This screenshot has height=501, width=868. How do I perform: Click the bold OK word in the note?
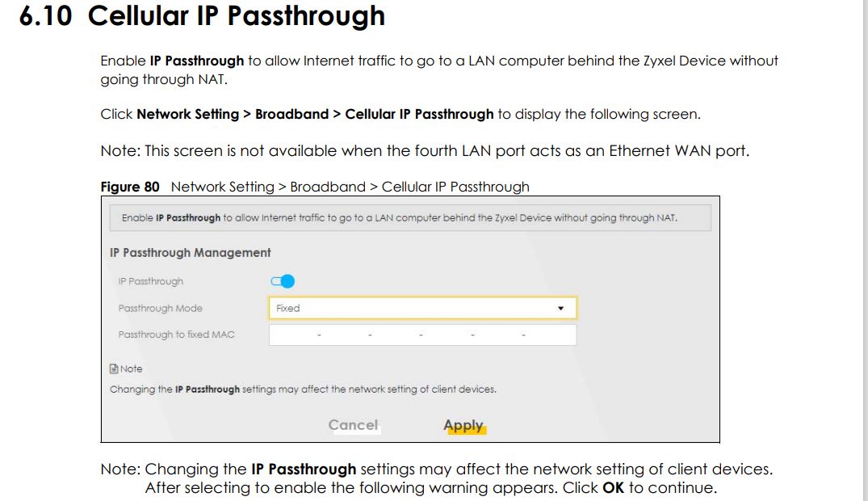coord(614,488)
